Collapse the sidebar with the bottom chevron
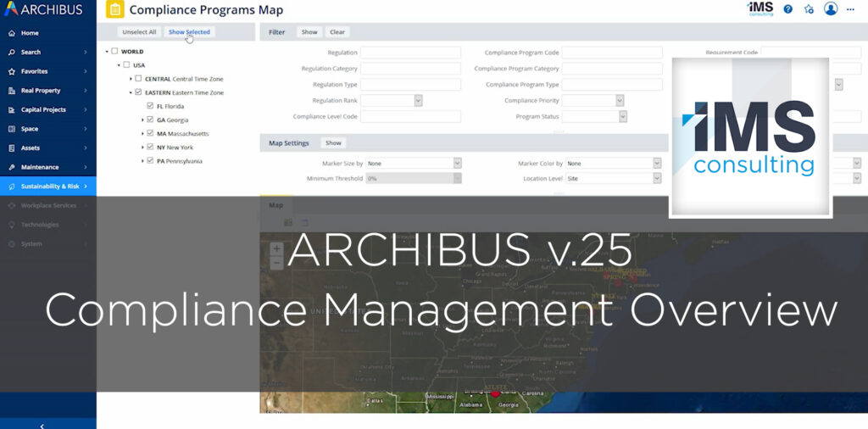Viewport: 868px width, 429px height. 42,426
